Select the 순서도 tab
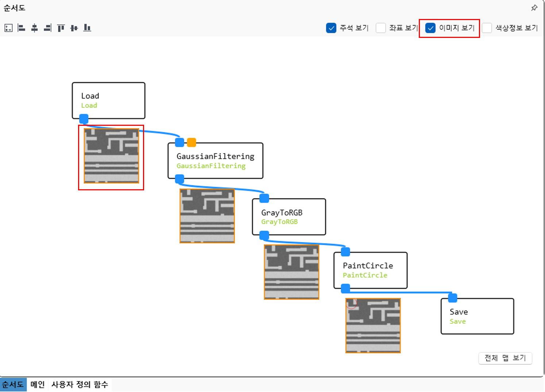 tap(13, 384)
